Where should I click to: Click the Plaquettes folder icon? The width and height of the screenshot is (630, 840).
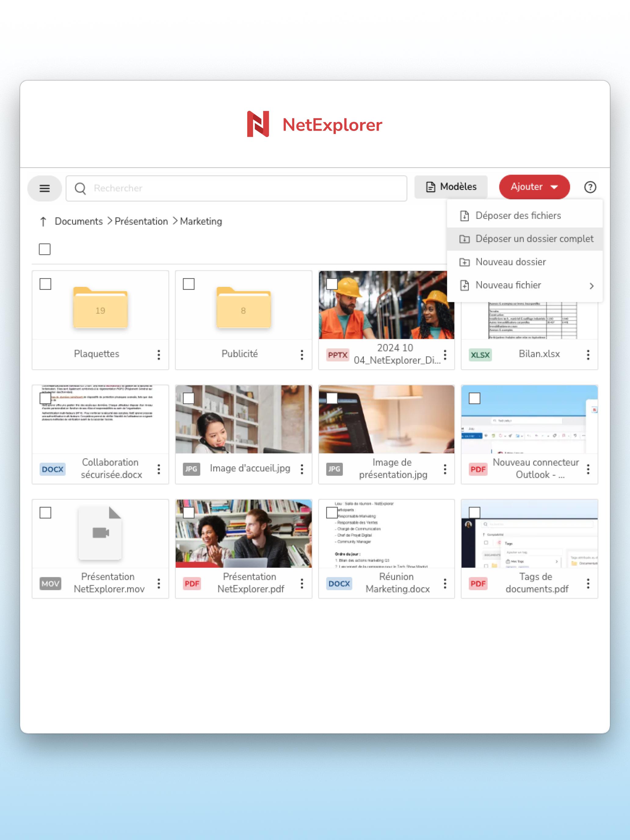100,307
